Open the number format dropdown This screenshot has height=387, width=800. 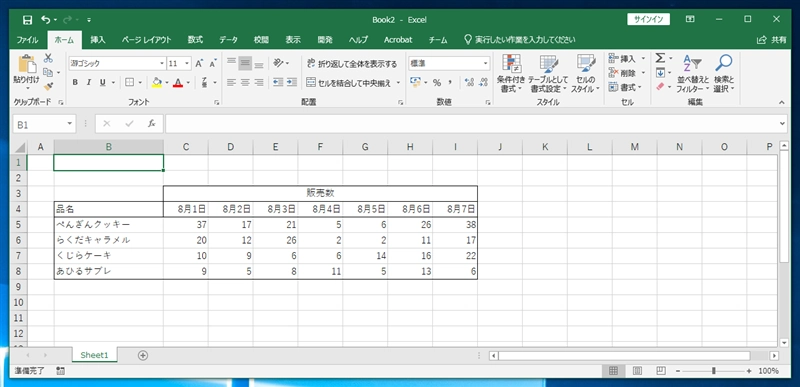click(x=486, y=64)
